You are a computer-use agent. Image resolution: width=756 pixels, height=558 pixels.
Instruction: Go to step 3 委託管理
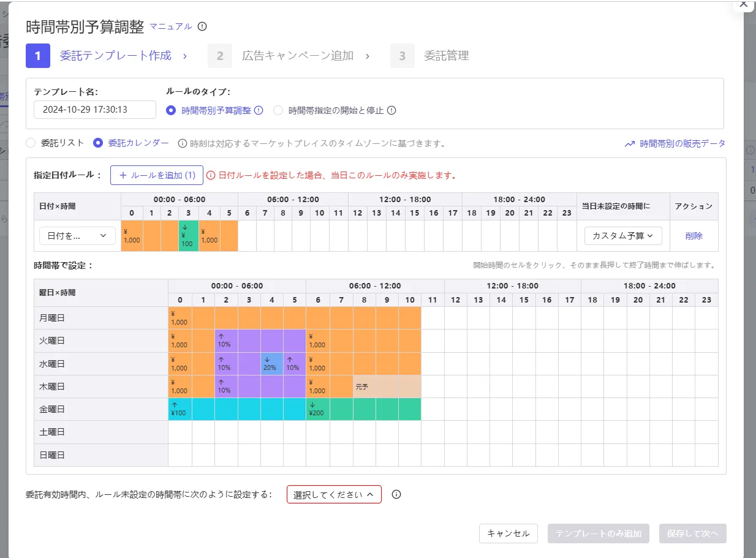point(429,56)
